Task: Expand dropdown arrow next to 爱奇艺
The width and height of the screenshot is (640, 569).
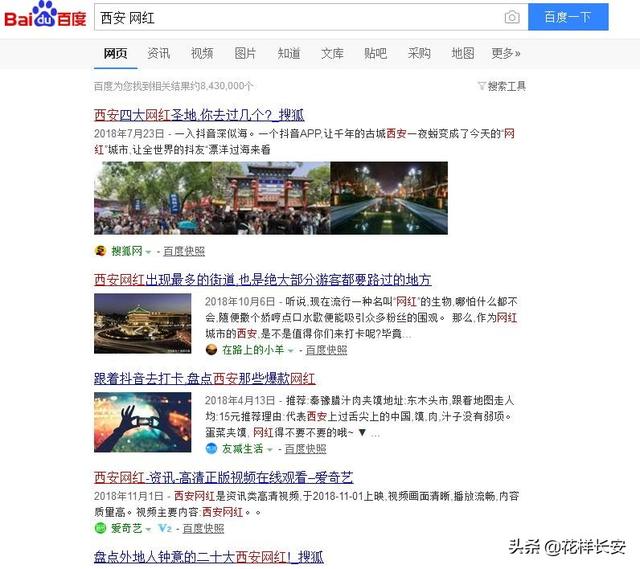Action: pyautogui.click(x=148, y=529)
